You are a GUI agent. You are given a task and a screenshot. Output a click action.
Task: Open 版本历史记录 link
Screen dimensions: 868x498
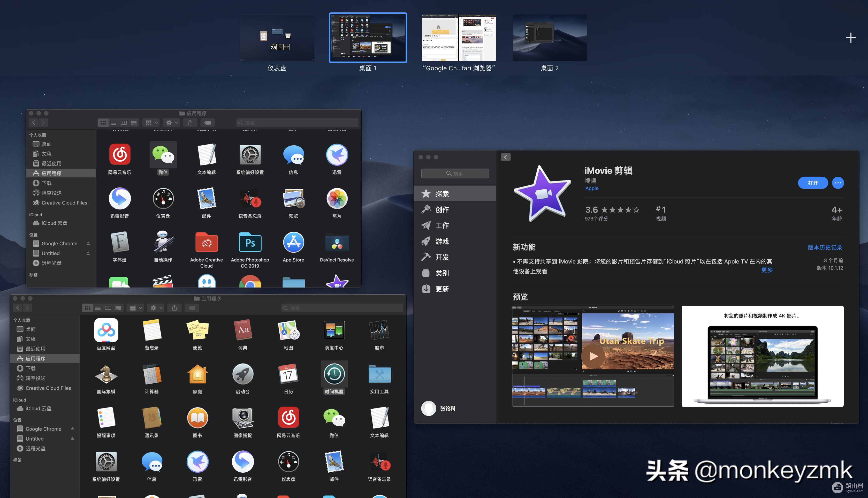click(825, 247)
